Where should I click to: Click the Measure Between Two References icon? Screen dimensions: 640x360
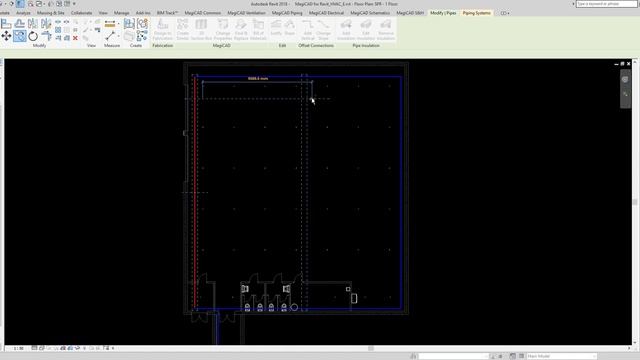[110, 36]
